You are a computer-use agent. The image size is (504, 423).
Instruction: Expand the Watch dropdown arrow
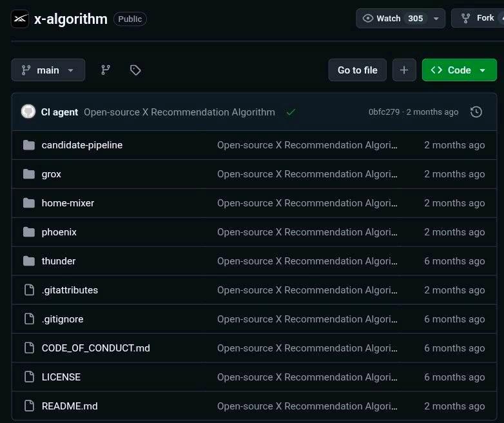436,18
